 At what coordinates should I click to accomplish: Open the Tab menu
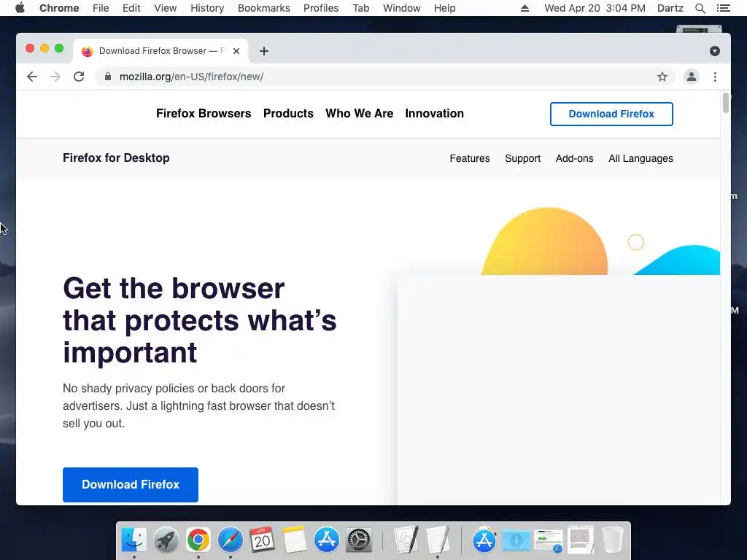tap(361, 8)
